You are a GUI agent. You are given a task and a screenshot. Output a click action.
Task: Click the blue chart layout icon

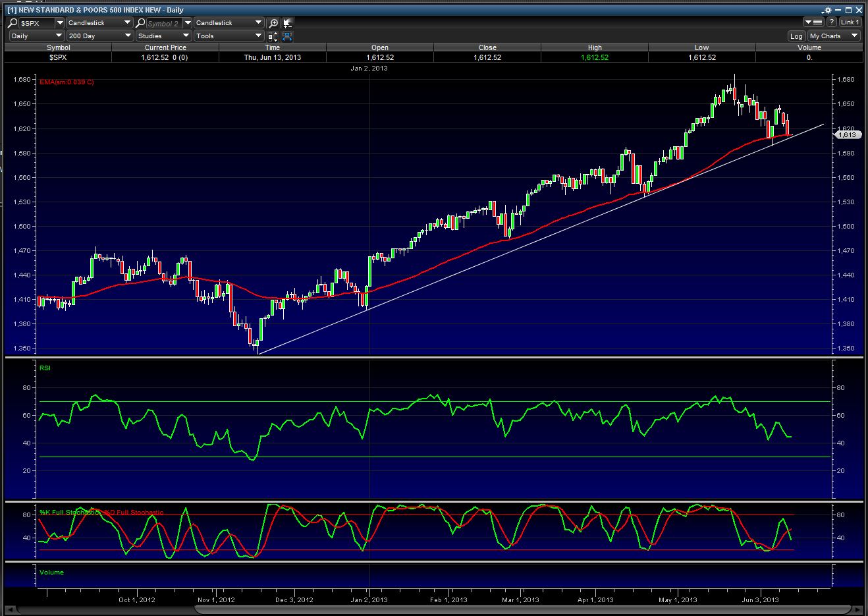(288, 36)
